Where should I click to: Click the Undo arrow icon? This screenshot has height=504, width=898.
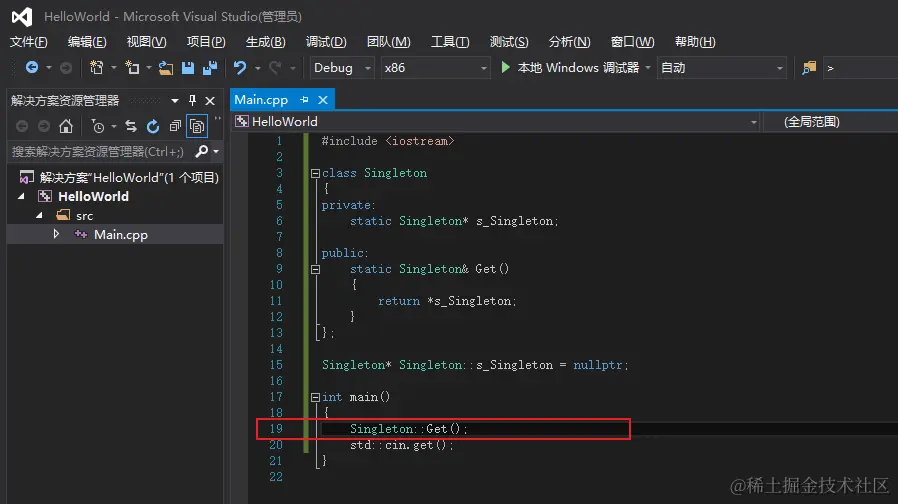point(240,68)
